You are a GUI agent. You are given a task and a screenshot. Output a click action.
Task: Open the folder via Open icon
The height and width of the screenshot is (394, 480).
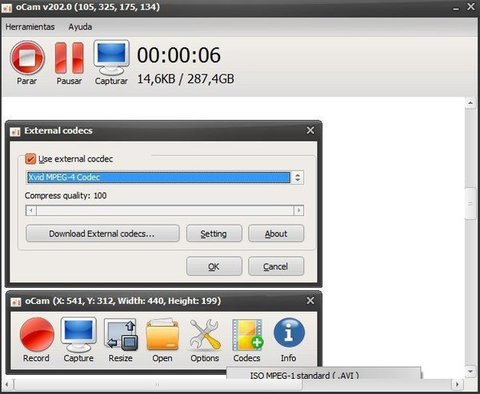pyautogui.click(x=162, y=335)
